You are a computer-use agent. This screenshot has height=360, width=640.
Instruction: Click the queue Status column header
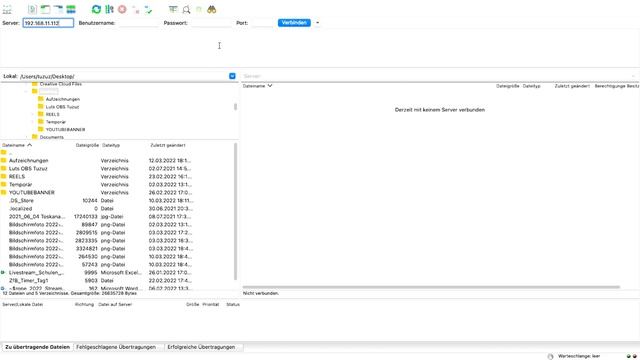tap(233, 304)
